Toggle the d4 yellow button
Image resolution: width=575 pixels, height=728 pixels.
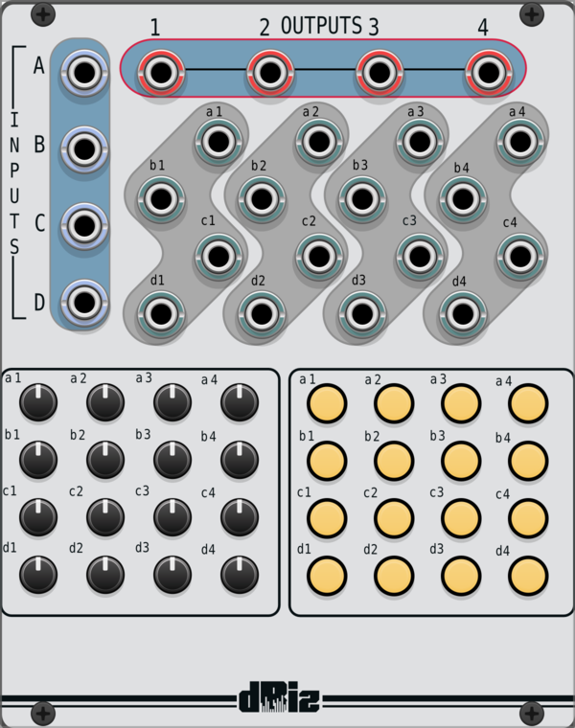click(x=529, y=576)
